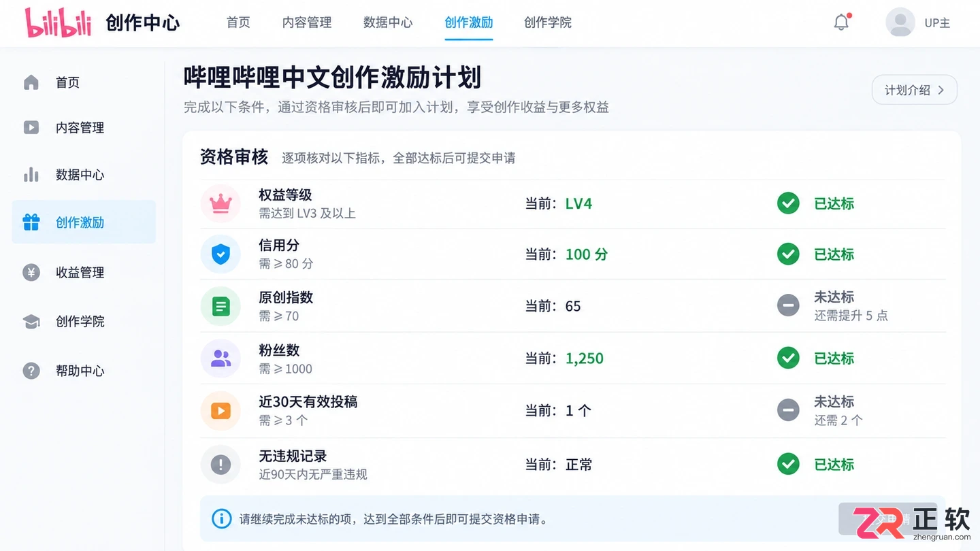Viewport: 980px width, 551px height.
Task: Open 数据中心 label in the left sidebar
Action: [80, 175]
